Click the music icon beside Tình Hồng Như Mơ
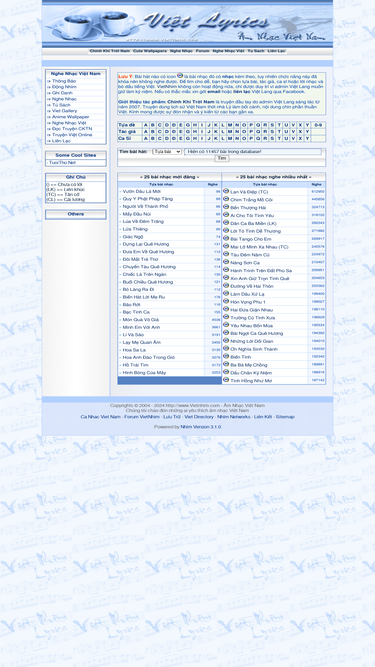375x667 pixels. coord(226,380)
